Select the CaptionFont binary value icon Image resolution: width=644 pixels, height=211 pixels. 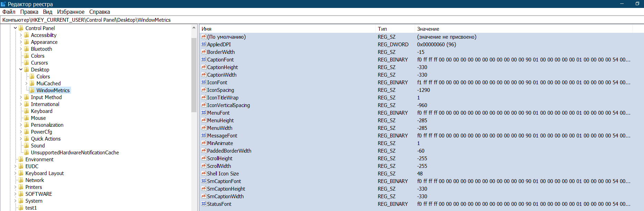(204, 60)
